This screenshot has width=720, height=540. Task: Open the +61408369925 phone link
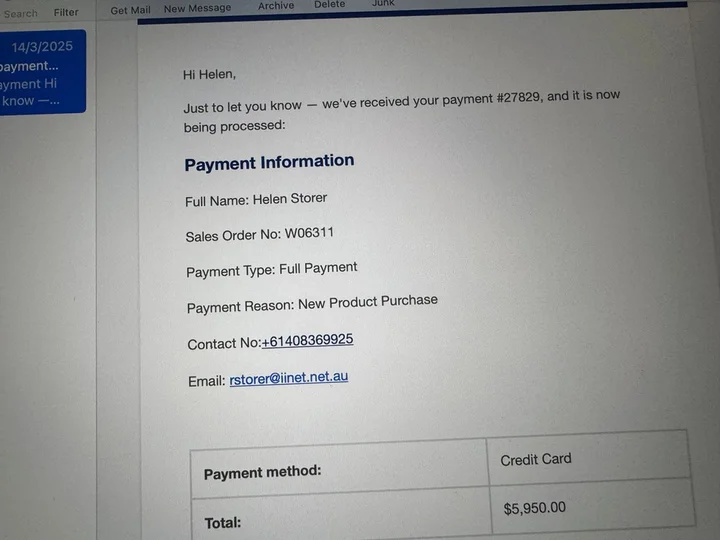(307, 341)
